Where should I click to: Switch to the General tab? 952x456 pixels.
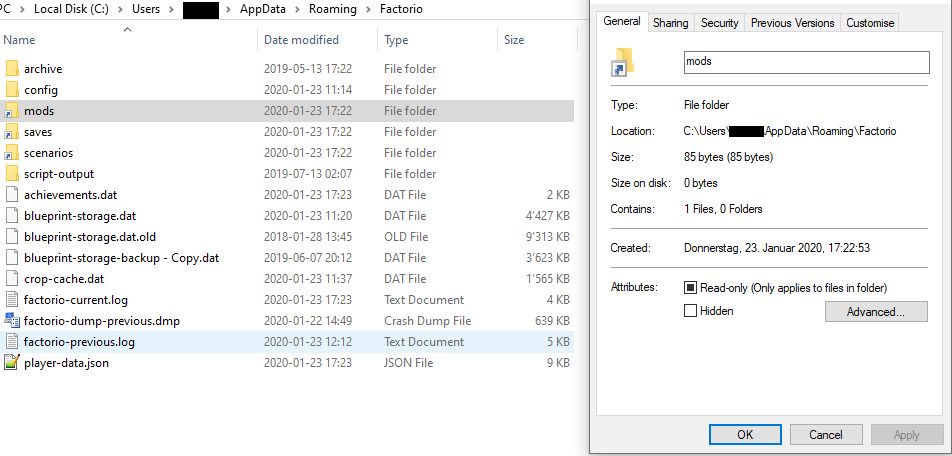pos(622,21)
